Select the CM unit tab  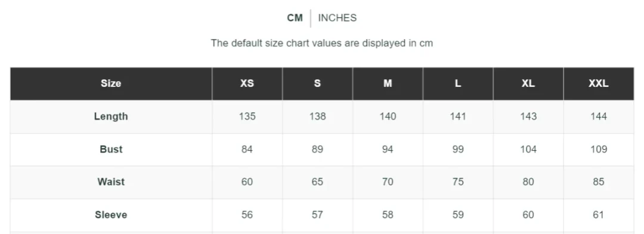click(295, 18)
